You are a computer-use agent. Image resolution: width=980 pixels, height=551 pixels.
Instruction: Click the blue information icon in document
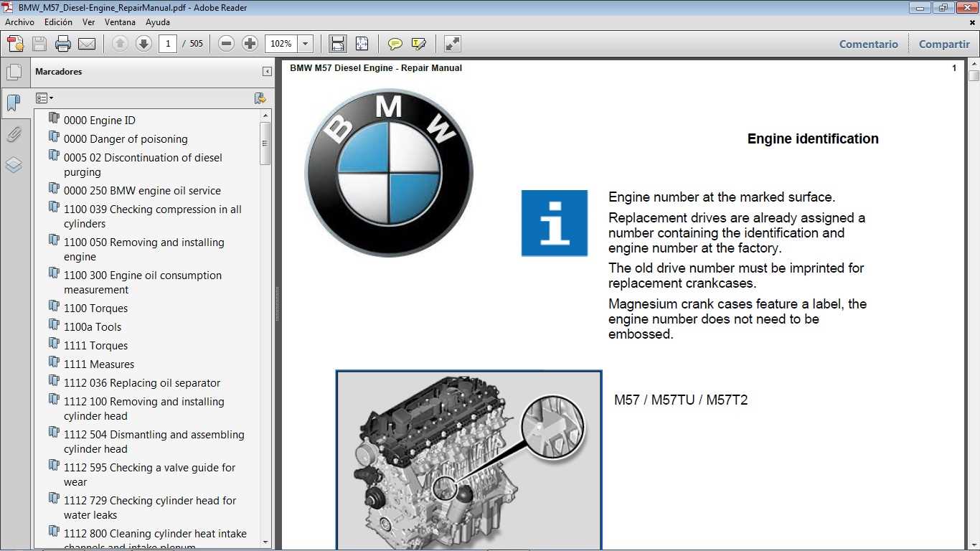tap(555, 223)
